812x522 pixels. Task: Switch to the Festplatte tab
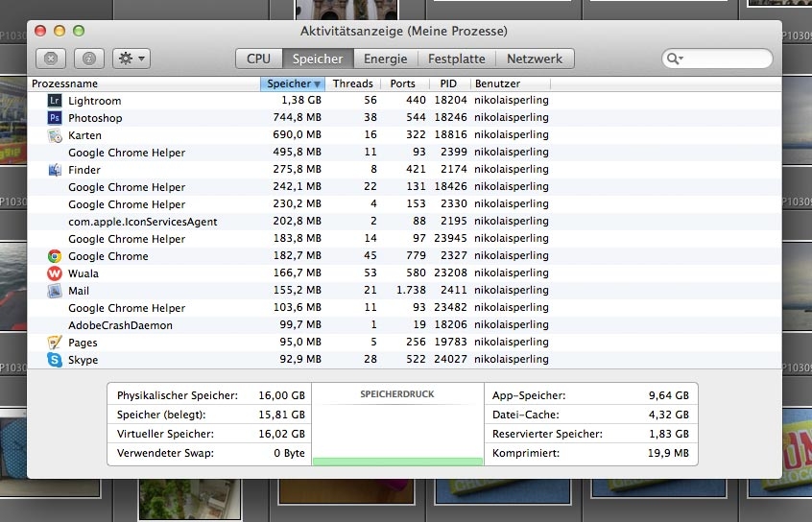457,59
